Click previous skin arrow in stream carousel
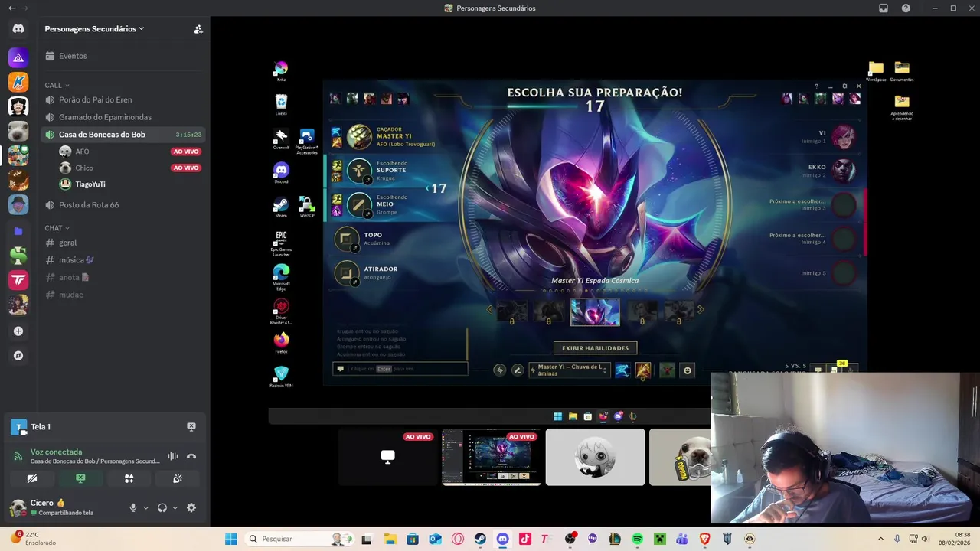Screen dimensions: 980x551 point(490,309)
